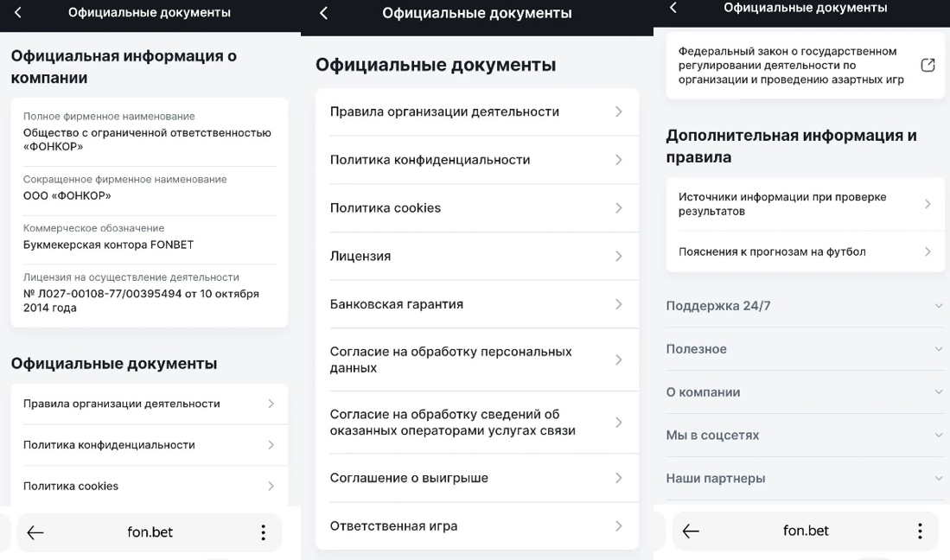950x560 pixels.
Task: Click Официальная информация о компании heading
Action: (x=124, y=67)
